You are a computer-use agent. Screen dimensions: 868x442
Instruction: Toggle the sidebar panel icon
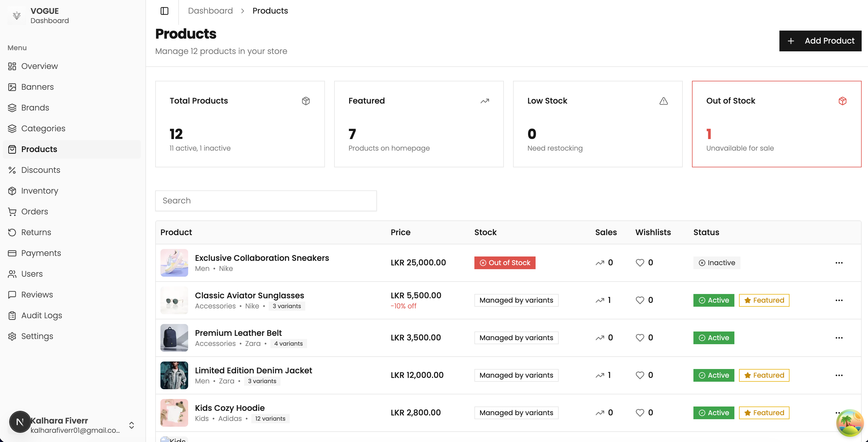pos(164,11)
